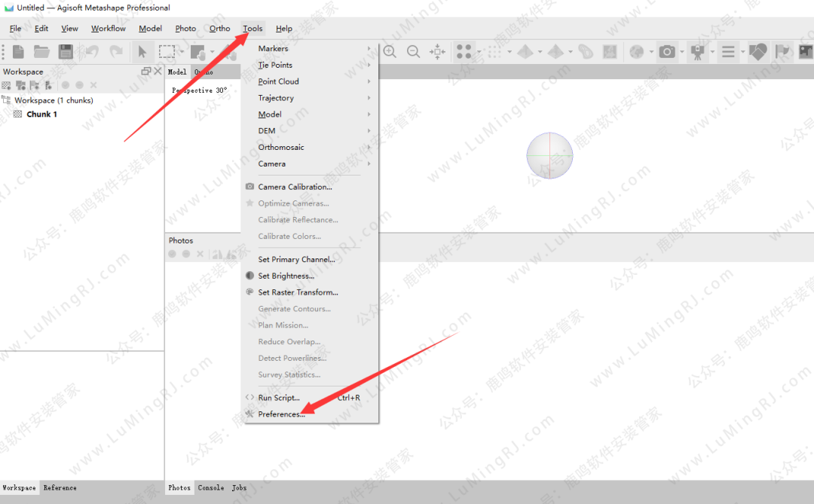Open the Workflow menu
Image resolution: width=814 pixels, height=504 pixels.
108,29
